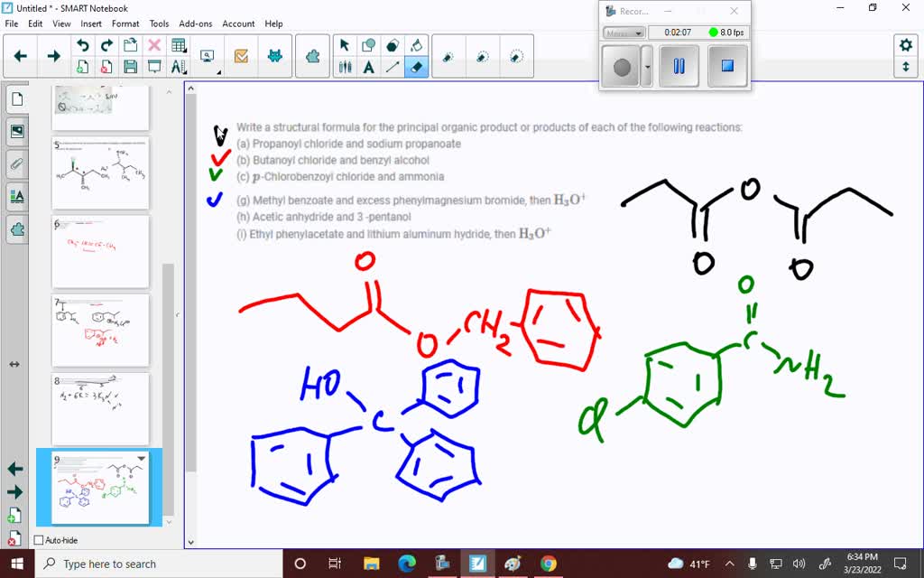The image size is (924, 578).
Task: Select the slide 9 thumbnail
Action: pos(100,486)
